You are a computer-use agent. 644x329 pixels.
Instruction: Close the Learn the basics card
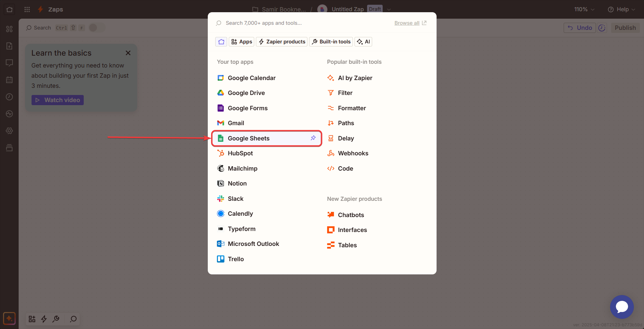128,53
